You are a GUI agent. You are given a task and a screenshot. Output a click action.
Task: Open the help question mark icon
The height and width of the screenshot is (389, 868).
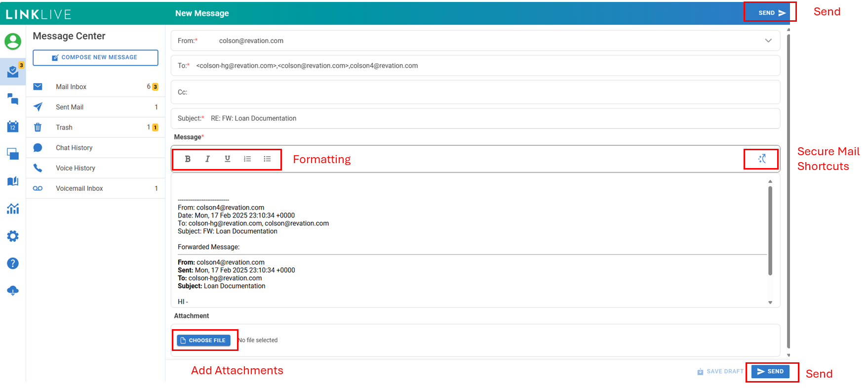(x=13, y=263)
